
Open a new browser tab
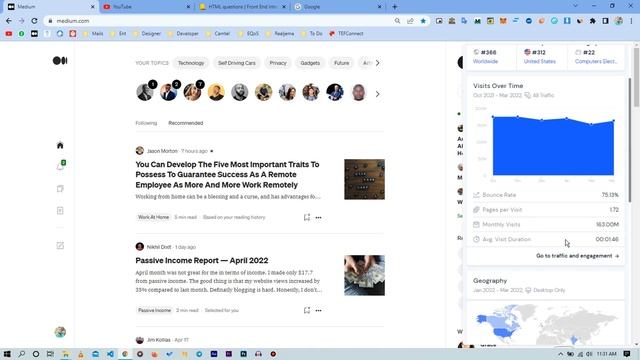tap(394, 7)
